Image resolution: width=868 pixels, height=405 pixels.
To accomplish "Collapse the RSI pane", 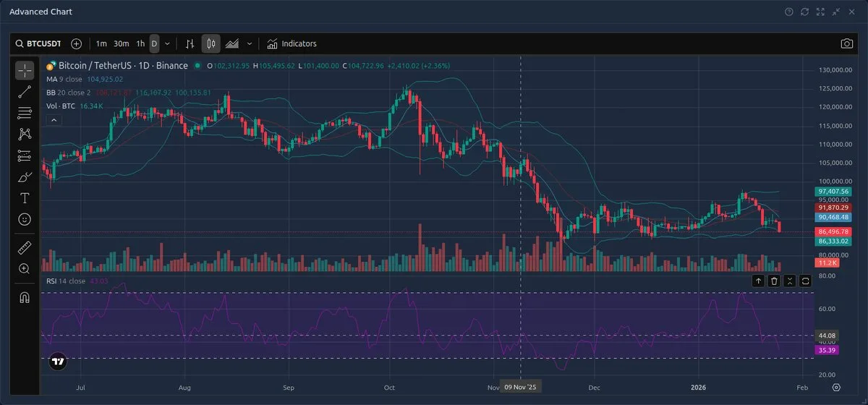I will (790, 281).
